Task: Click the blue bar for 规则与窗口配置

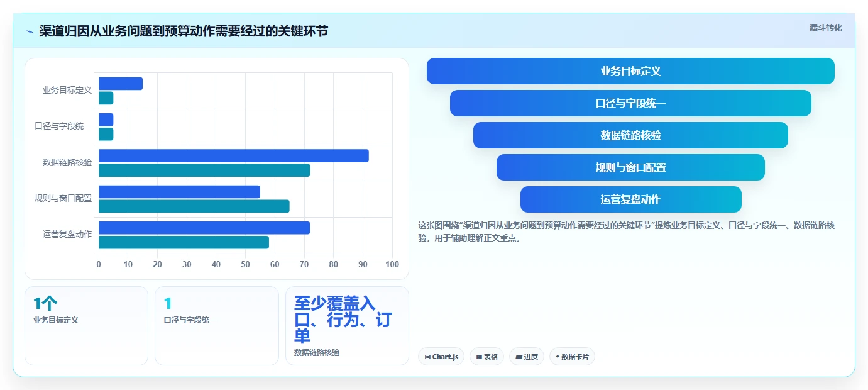Action: [179, 192]
